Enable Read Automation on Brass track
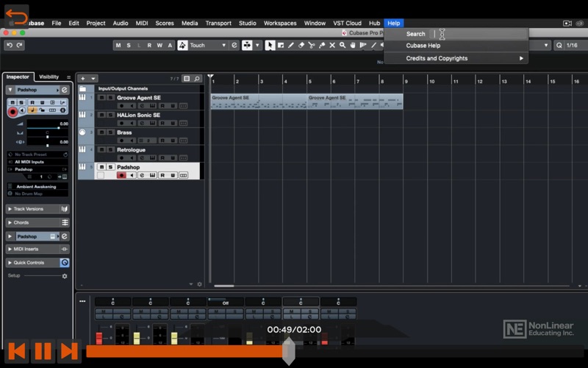The width and height of the screenshot is (588, 368). click(162, 141)
